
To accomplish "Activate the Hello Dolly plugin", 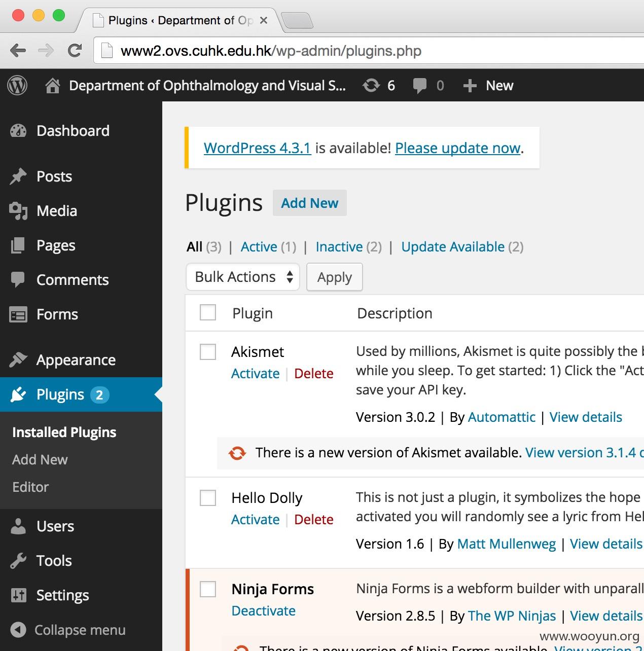I will tap(256, 520).
